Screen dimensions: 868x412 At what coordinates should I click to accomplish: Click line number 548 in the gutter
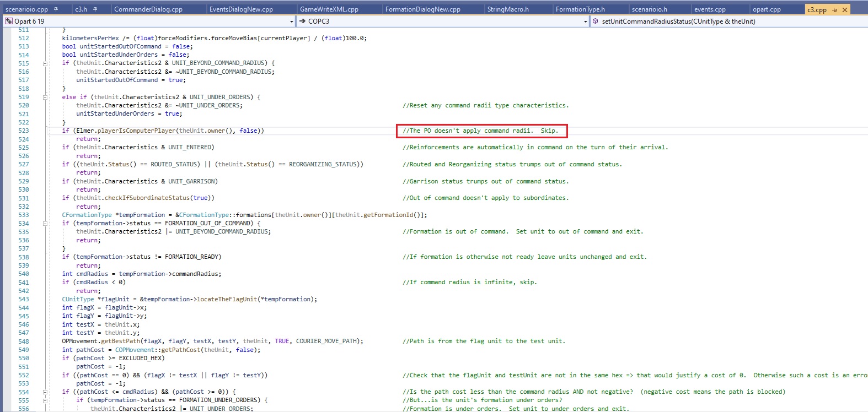24,341
